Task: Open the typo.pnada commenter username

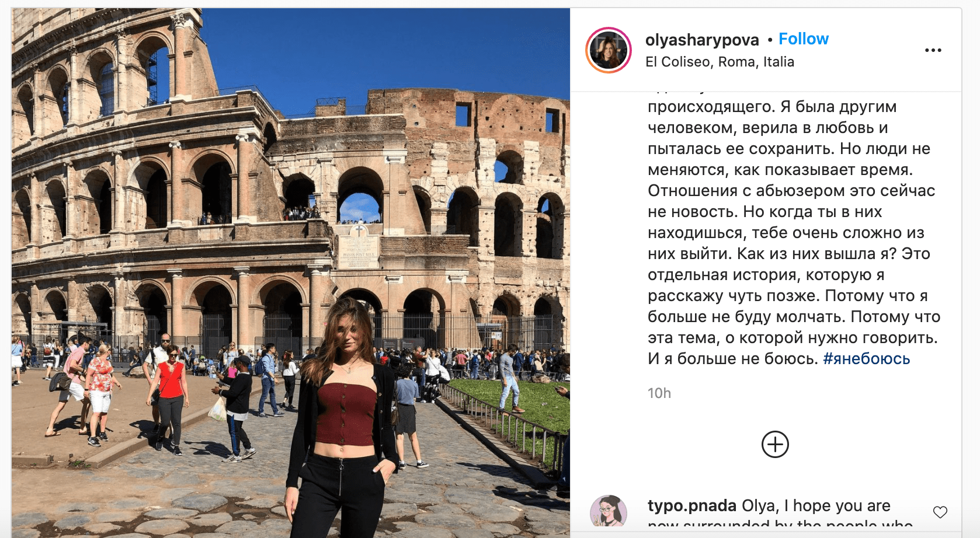Action: pos(692,506)
